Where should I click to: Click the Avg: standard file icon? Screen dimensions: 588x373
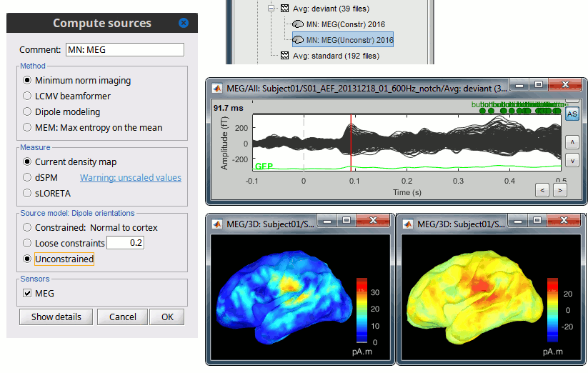pos(284,56)
